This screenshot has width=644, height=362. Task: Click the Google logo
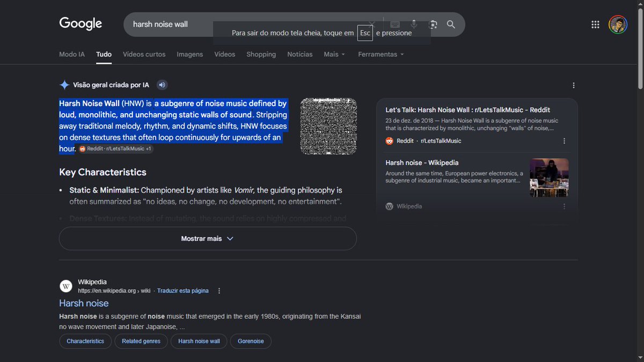80,24
